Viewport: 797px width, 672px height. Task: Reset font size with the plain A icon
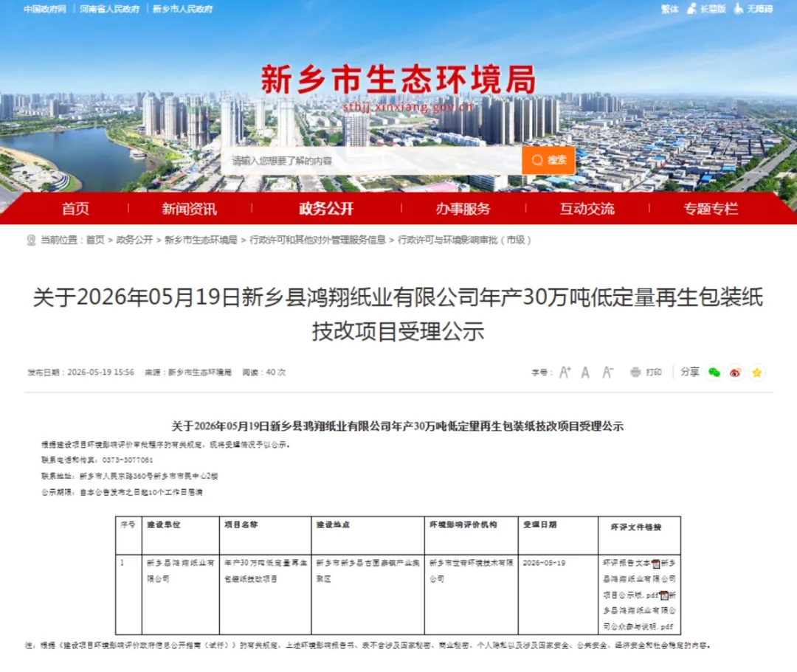(x=585, y=373)
